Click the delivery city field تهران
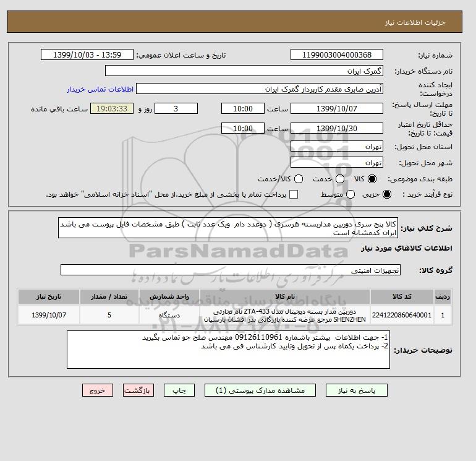This screenshot has height=461, width=476. (x=337, y=163)
